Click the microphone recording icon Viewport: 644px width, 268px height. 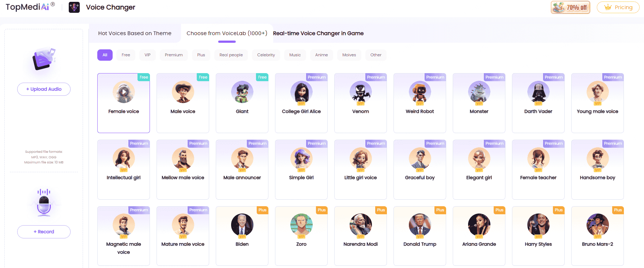pyautogui.click(x=44, y=202)
